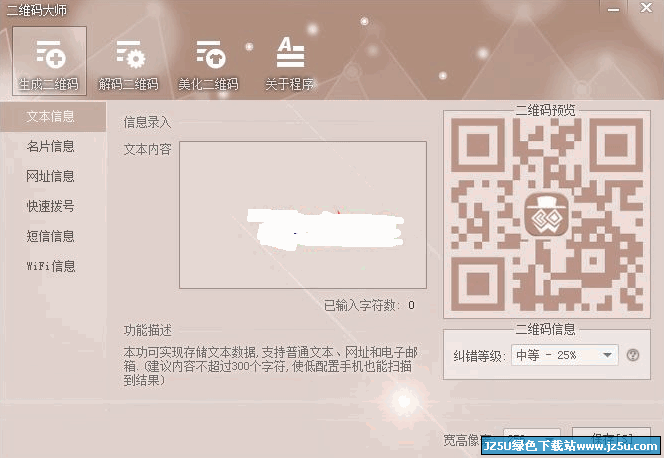Click inside the 文本内容 text area
The image size is (664, 458).
tap(303, 215)
